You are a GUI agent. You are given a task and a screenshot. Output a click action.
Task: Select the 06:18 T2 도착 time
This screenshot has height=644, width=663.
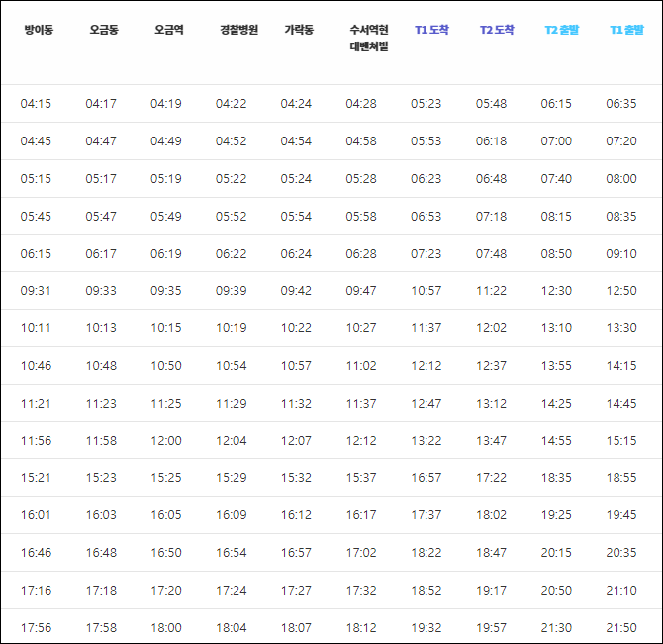(x=492, y=141)
